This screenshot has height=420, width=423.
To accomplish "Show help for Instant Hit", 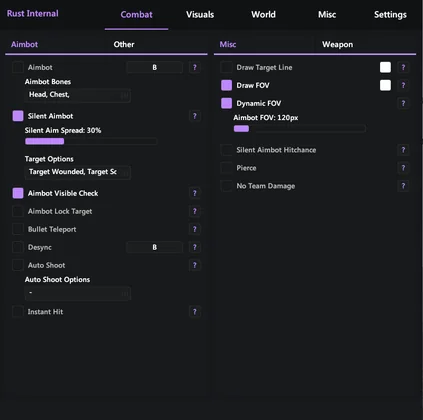I will (x=195, y=312).
